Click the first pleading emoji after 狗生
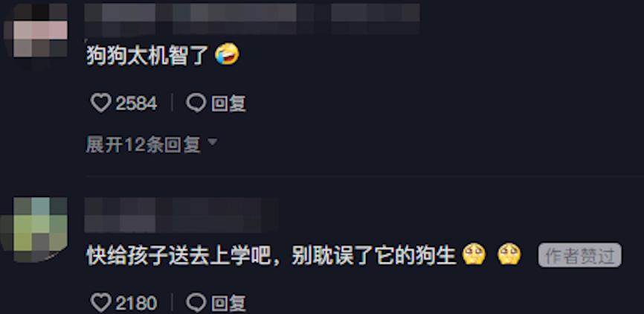The width and height of the screenshot is (644, 314). click(x=474, y=254)
